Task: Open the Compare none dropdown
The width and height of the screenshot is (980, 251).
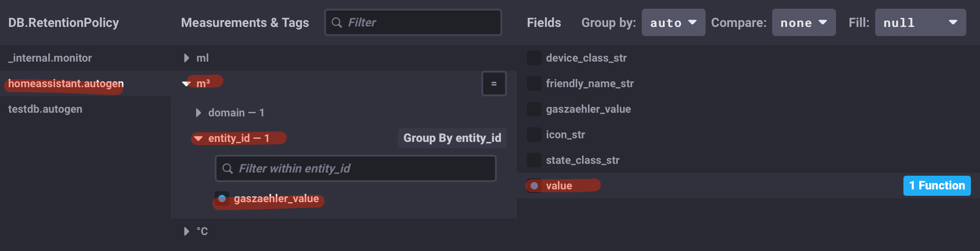Action: pos(804,22)
